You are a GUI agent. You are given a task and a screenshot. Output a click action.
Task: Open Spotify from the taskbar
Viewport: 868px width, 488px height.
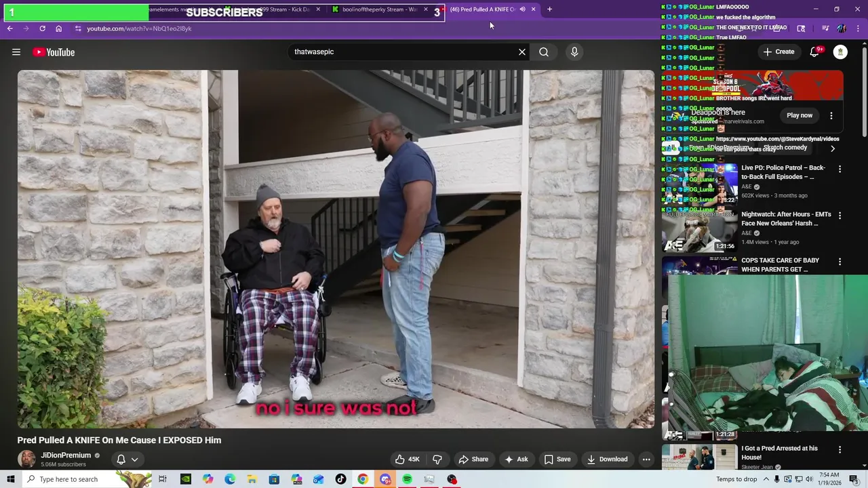(x=407, y=479)
